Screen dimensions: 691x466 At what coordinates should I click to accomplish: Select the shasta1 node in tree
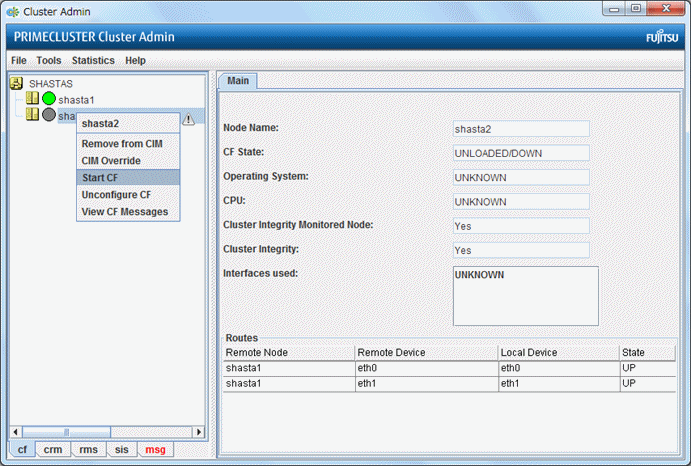(76, 100)
